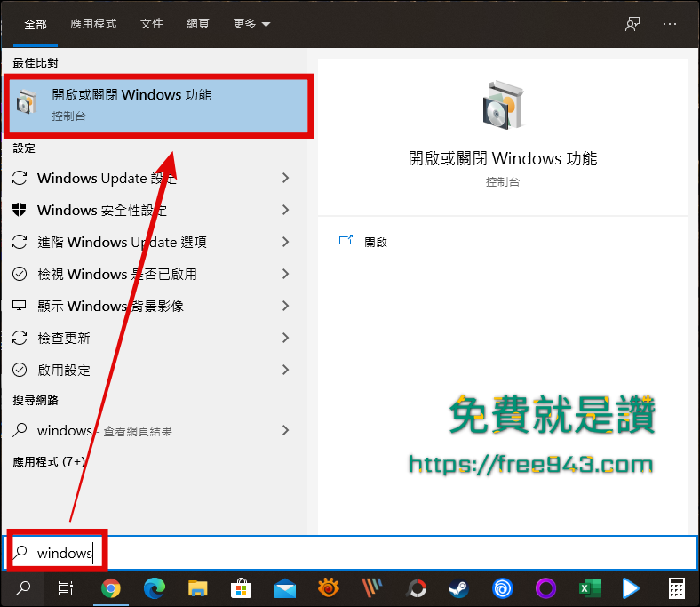Expand the 檢視 Windows 是否已啟用 chevron
Image resolution: width=700 pixels, height=607 pixels.
[286, 274]
